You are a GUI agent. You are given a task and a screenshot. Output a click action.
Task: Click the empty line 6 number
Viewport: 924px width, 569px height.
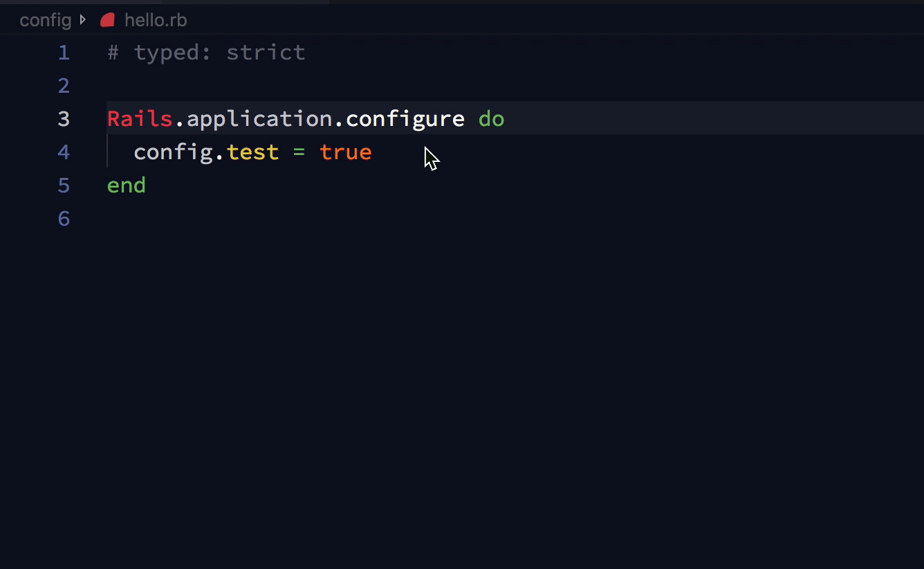coord(64,219)
